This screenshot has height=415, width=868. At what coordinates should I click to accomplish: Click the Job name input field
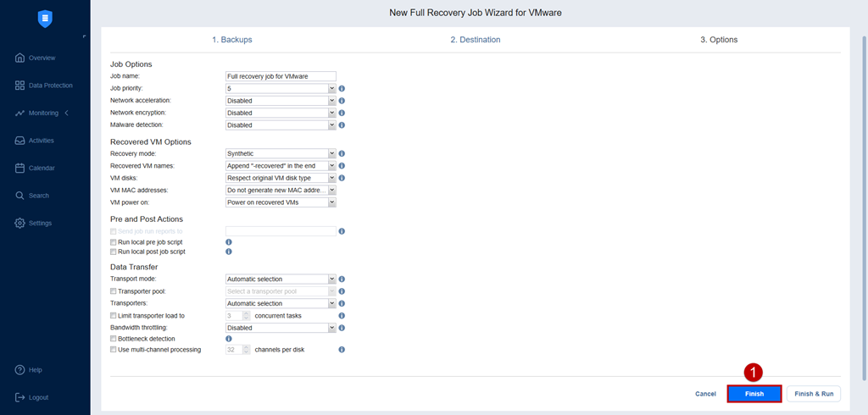coord(281,76)
